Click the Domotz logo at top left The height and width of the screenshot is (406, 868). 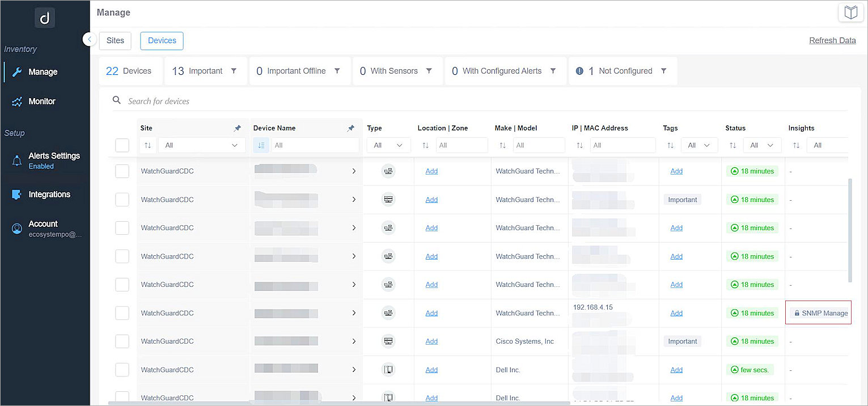pyautogui.click(x=45, y=18)
